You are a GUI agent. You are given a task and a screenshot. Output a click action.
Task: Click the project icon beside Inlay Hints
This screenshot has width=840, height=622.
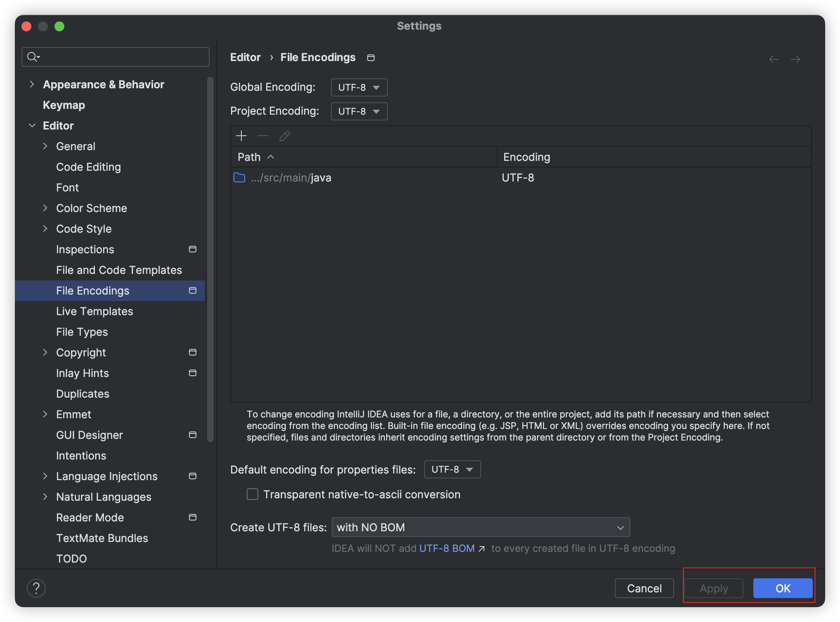pos(193,373)
